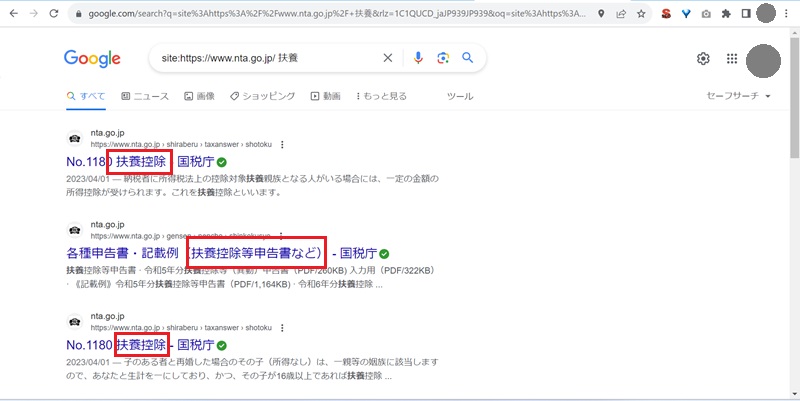Open first No.1180 扶養控除 result link
The width and height of the screenshot is (800, 401).
[140, 162]
